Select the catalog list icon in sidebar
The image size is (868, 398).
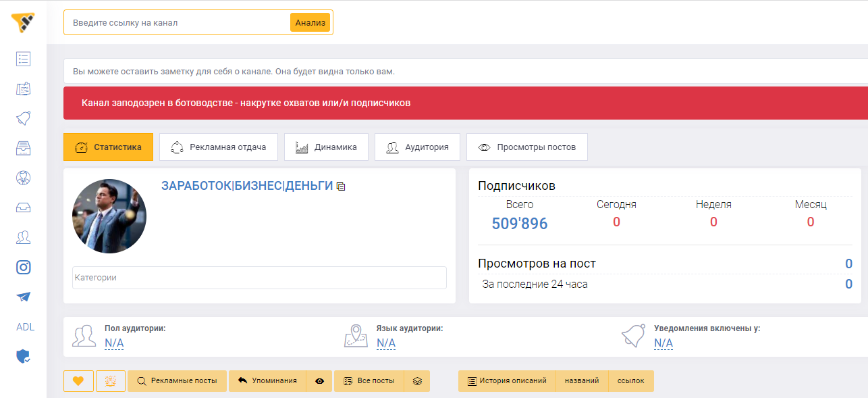click(23, 59)
